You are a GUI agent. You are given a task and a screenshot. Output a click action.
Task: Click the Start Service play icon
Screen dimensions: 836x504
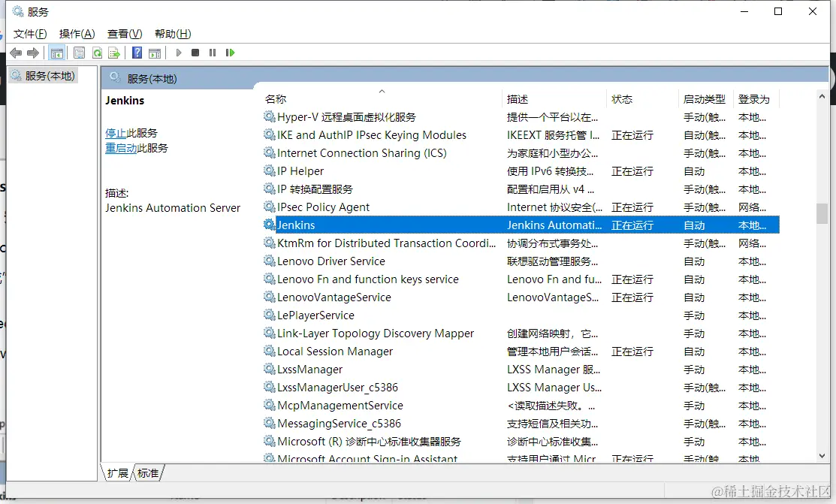(x=179, y=53)
